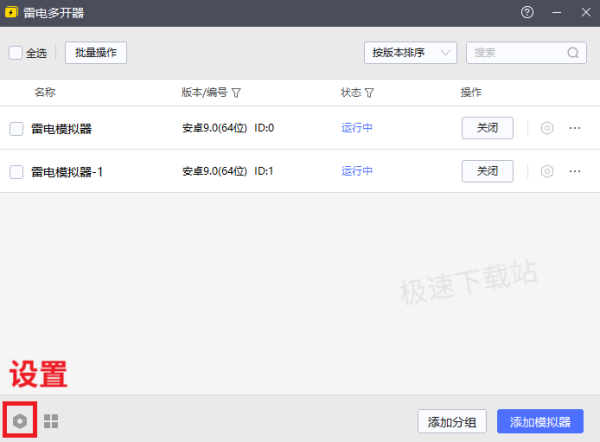Open more options for 雷电模拟器-1

pyautogui.click(x=575, y=171)
